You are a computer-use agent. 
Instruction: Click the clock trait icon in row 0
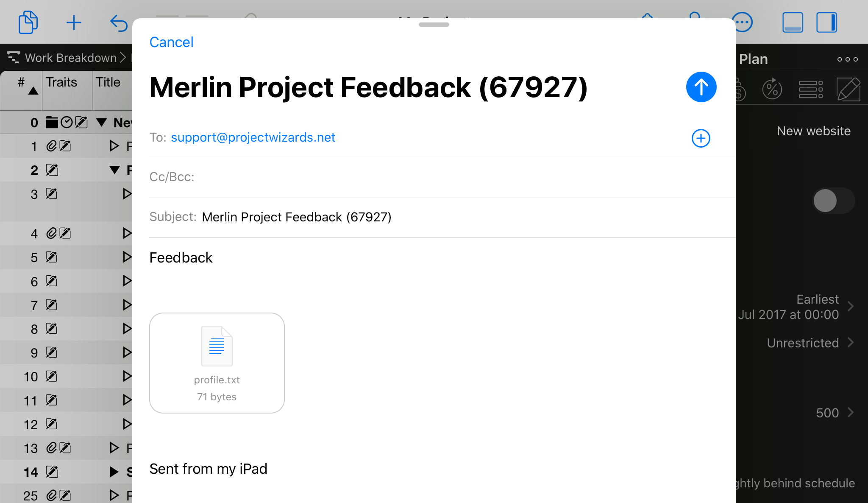[67, 122]
